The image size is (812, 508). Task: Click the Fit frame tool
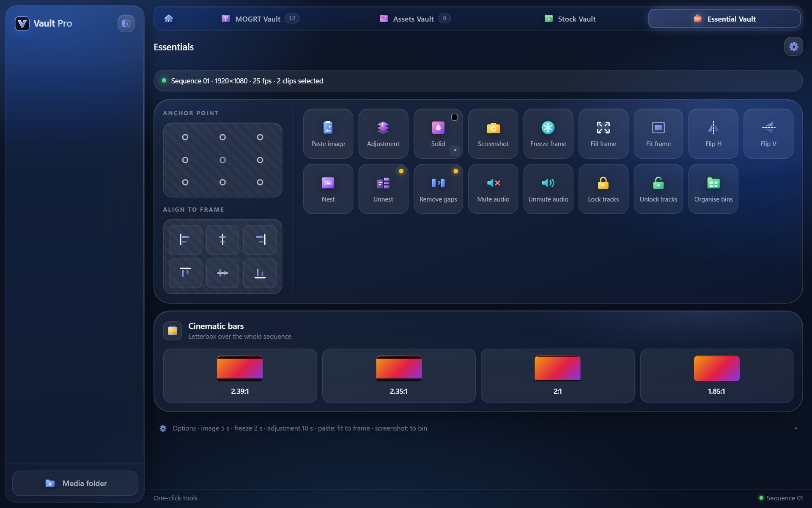tap(658, 134)
